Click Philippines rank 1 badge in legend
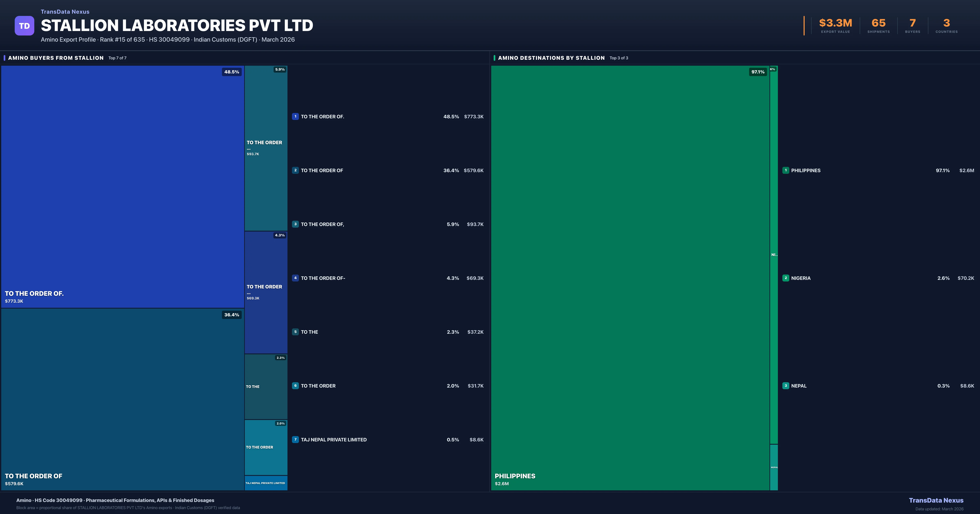980x514 pixels. pyautogui.click(x=786, y=170)
